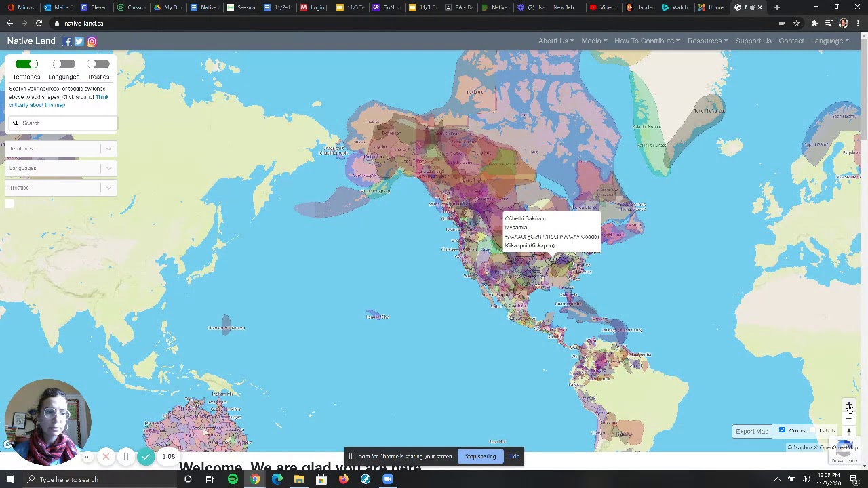This screenshot has height=488, width=868.
Task: Open Loom more options ellipsis
Action: pos(87,457)
